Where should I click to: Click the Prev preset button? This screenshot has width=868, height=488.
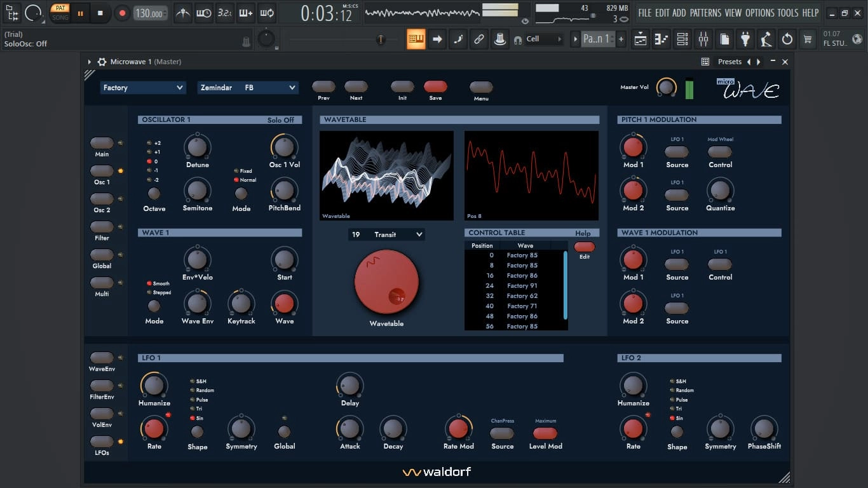323,86
